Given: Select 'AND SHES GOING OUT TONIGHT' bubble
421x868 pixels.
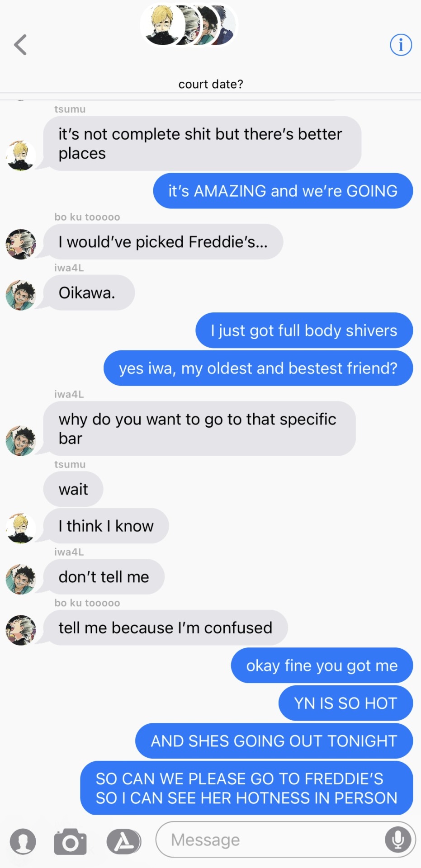Looking at the screenshot, I should coord(274,741).
